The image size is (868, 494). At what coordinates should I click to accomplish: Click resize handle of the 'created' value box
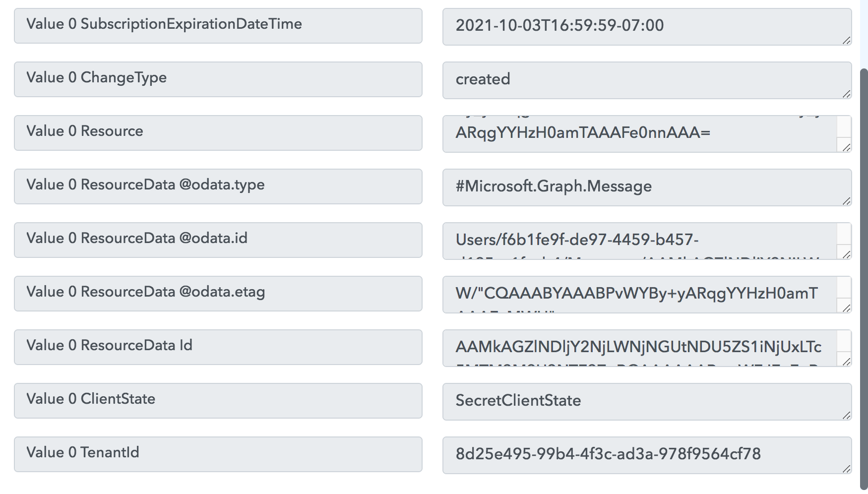(846, 94)
